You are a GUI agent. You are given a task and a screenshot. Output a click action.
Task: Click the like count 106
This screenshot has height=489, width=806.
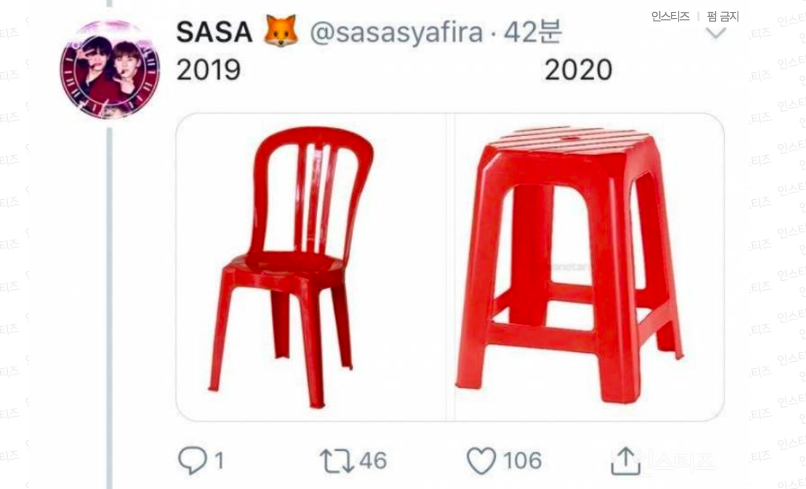[x=522, y=460]
